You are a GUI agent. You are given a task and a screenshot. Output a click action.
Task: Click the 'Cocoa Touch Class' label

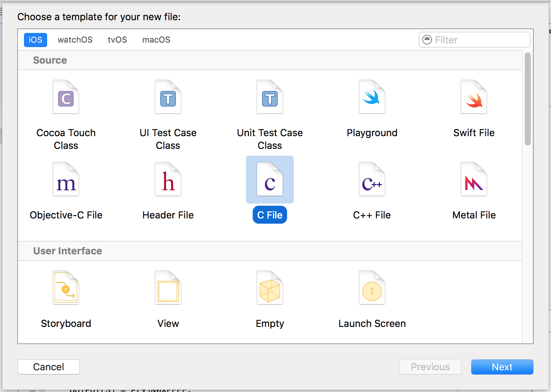point(66,139)
